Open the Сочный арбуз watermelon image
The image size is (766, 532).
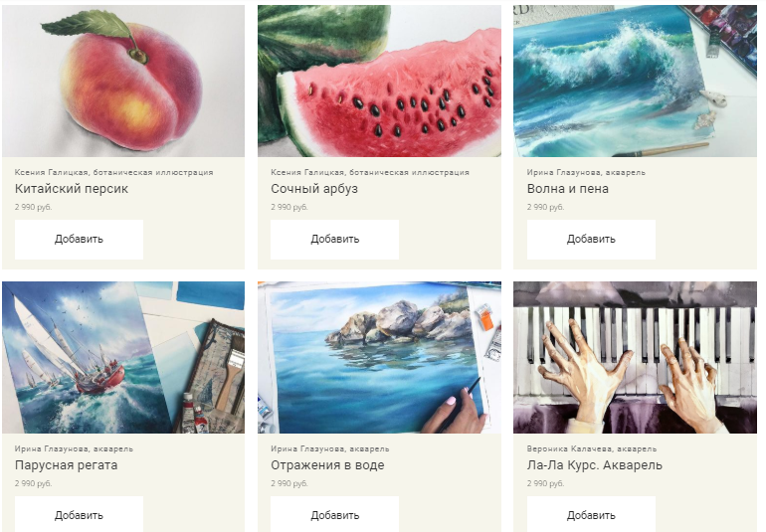coord(379,82)
